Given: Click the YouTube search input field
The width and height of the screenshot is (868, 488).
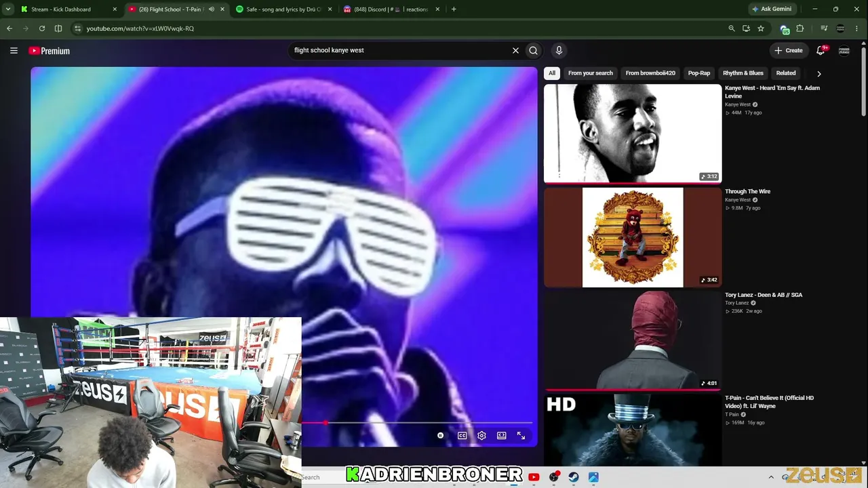Looking at the screenshot, I should 400,50.
